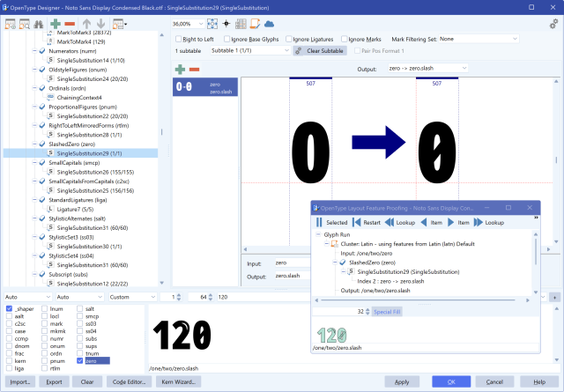Confirm with the OK button

pos(451,382)
